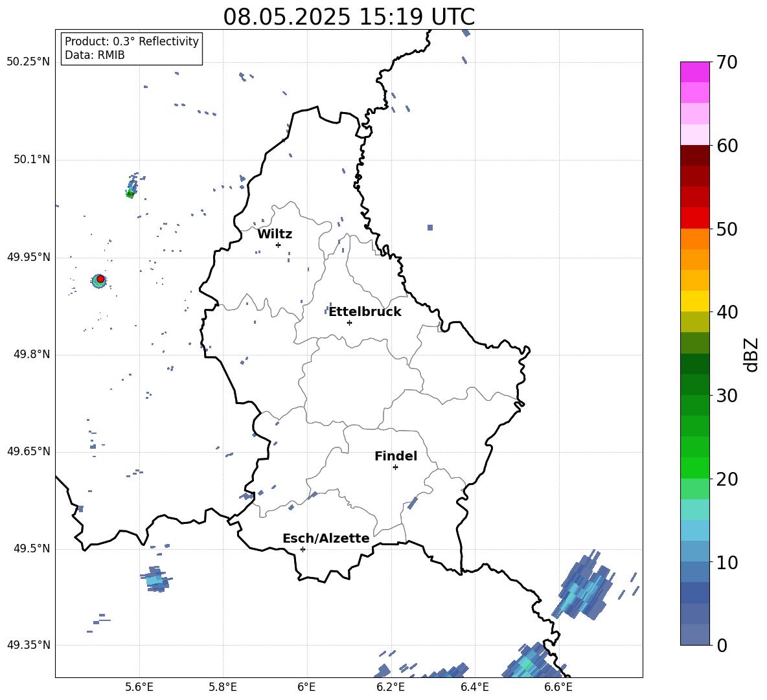Click the 6°E longitude tick label
The image size is (767, 700).
[x=306, y=687]
